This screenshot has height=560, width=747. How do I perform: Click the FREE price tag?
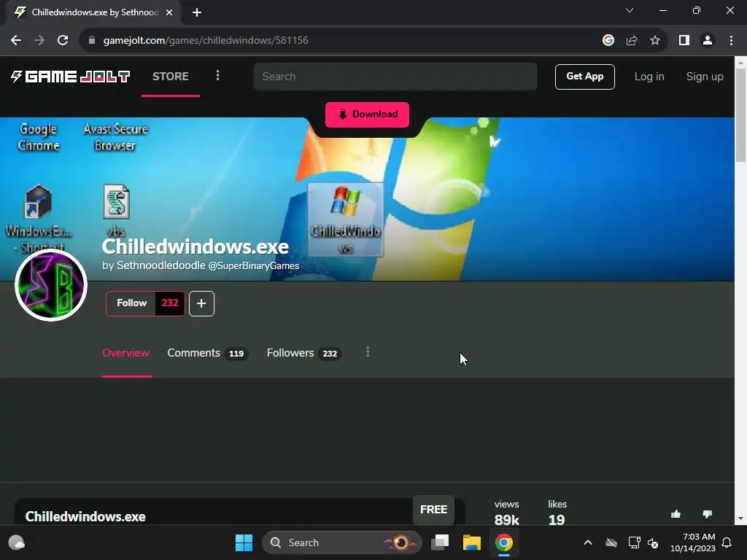[433, 510]
